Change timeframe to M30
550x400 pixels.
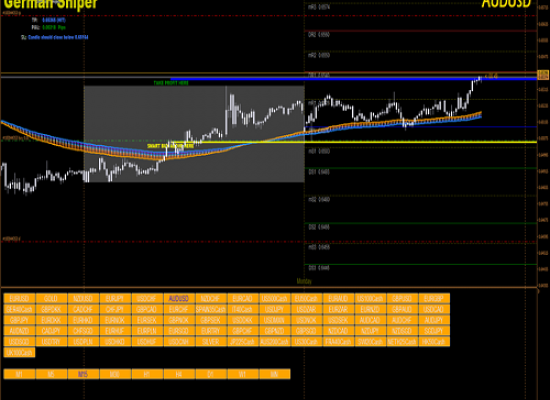click(115, 374)
